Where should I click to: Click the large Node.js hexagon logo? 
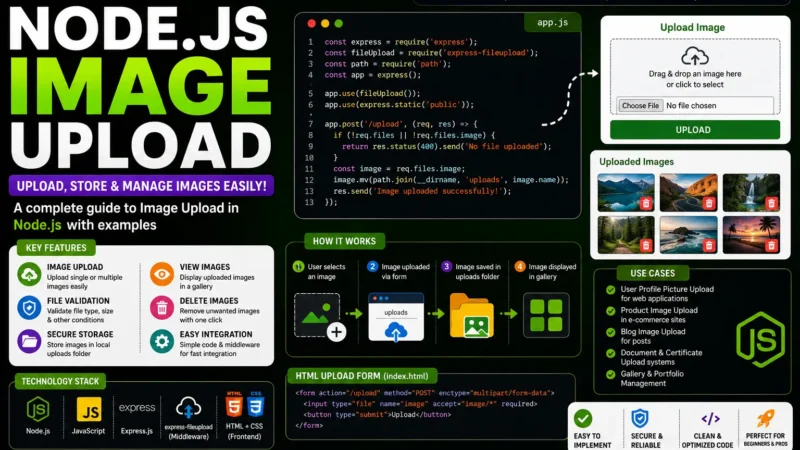tap(760, 340)
